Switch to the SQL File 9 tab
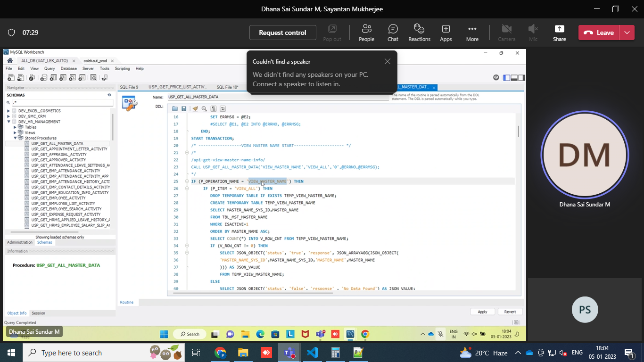This screenshot has width=644, height=362. [129, 87]
